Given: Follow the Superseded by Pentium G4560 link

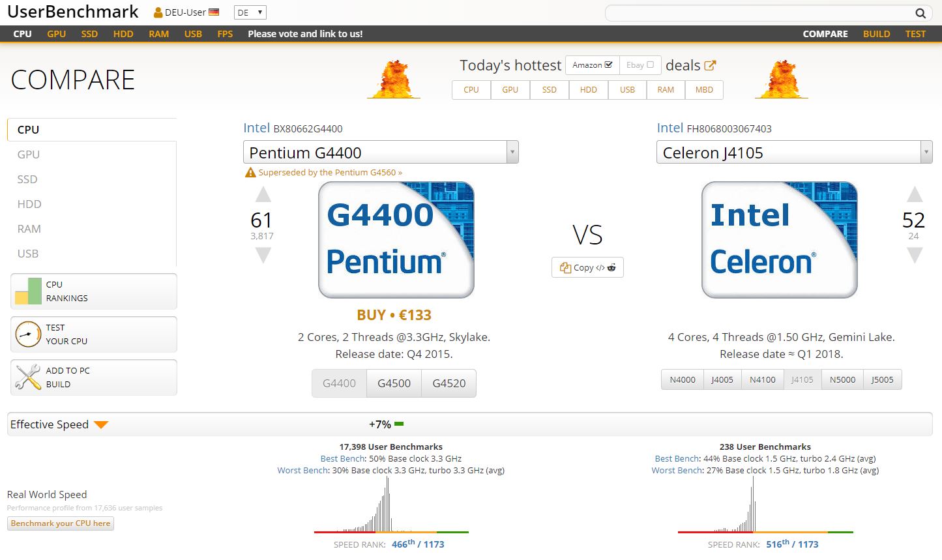Looking at the screenshot, I should [x=331, y=173].
